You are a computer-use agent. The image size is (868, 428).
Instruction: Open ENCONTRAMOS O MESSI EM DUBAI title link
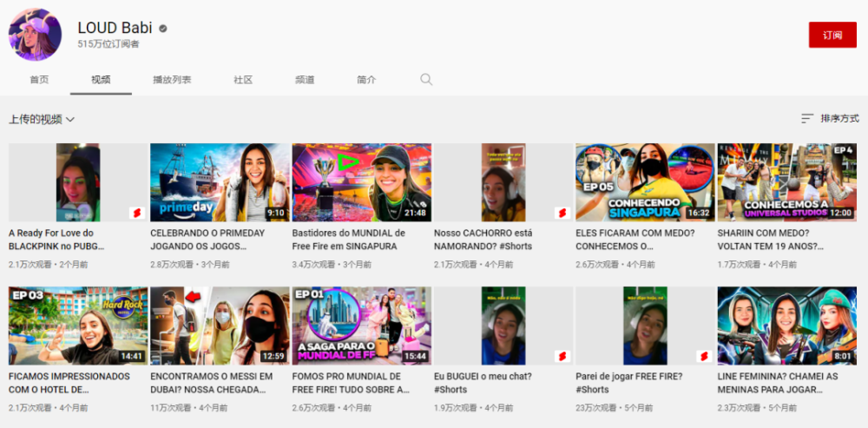pyautogui.click(x=212, y=383)
